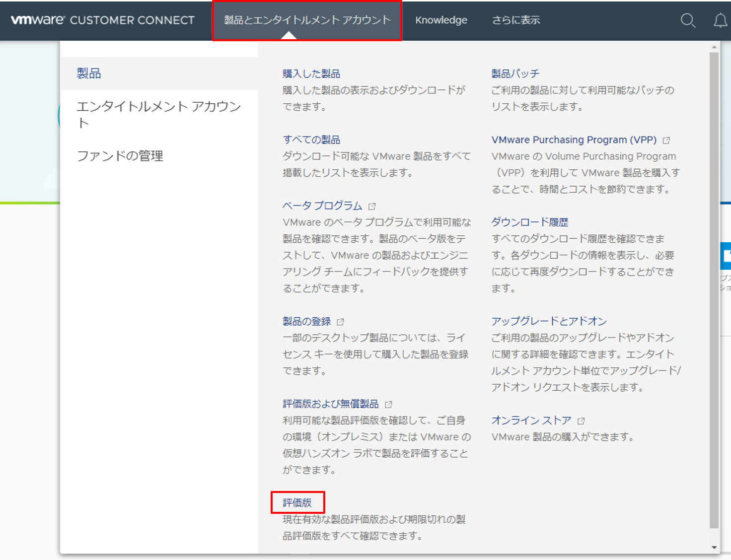The width and height of the screenshot is (731, 560).
Task: Click the description text 購入した製品の表示およびダウンロードが
Action: pos(374,90)
